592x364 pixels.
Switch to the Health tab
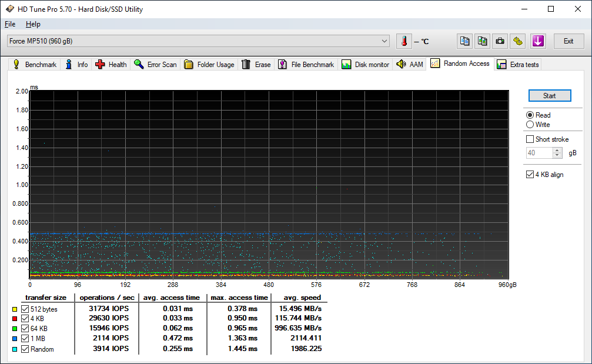111,65
